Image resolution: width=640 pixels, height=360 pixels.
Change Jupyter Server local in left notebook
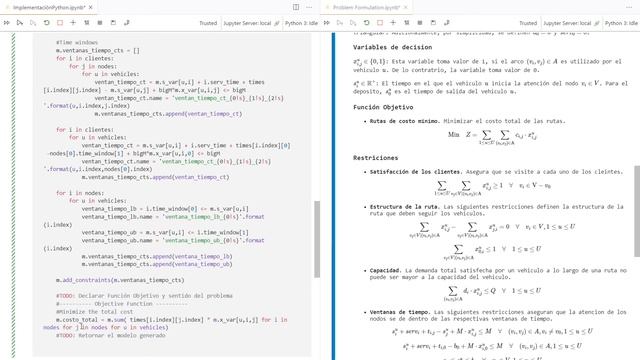(x=251, y=23)
